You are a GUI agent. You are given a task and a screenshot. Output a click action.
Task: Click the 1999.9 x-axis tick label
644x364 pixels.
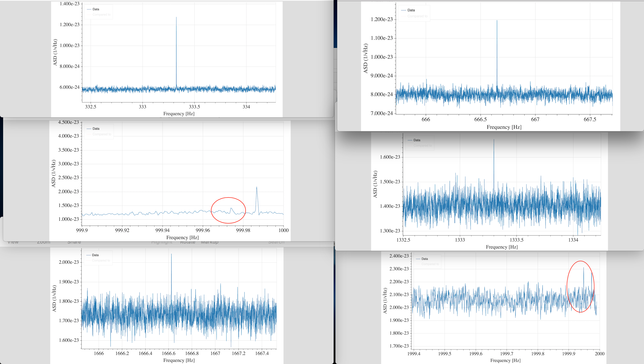tap(568, 354)
